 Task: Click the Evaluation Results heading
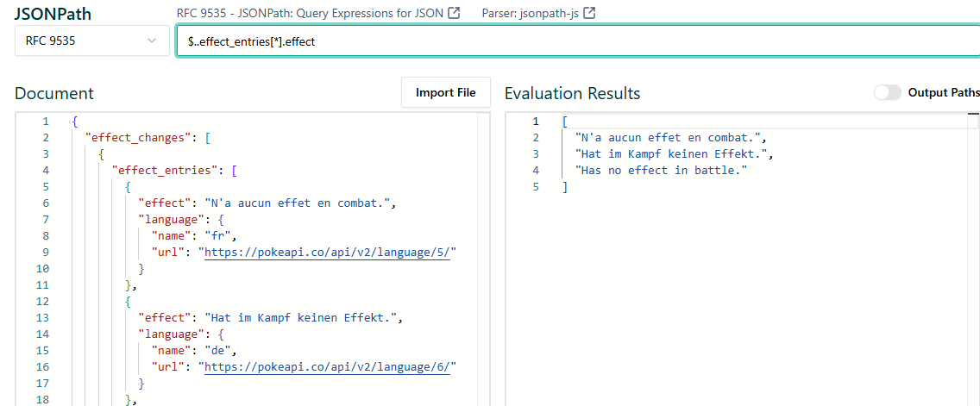coord(573,93)
